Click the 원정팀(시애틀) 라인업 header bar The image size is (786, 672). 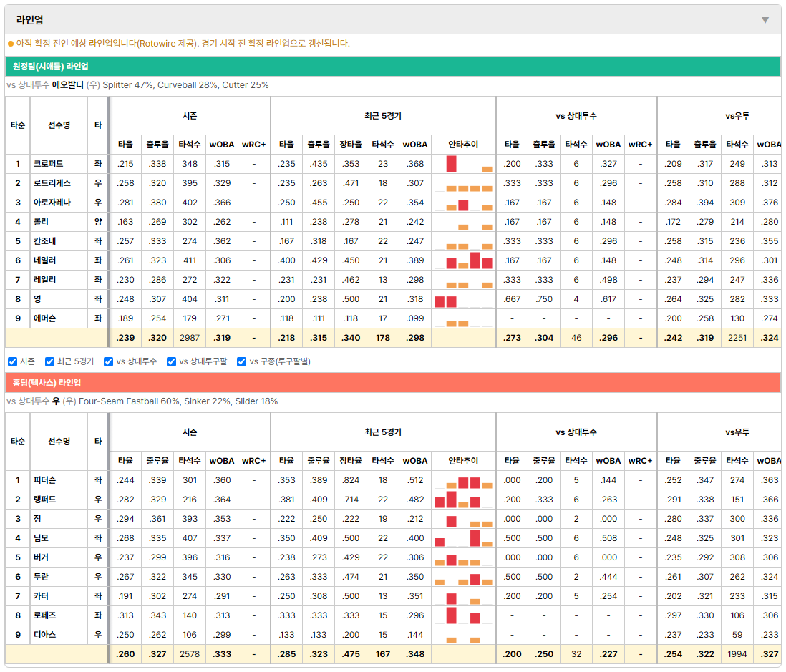392,66
